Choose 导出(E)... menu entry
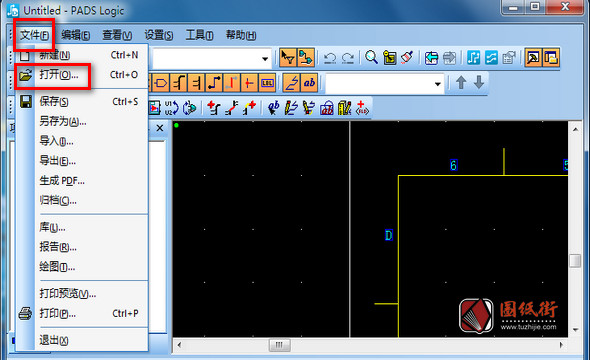 point(82,161)
